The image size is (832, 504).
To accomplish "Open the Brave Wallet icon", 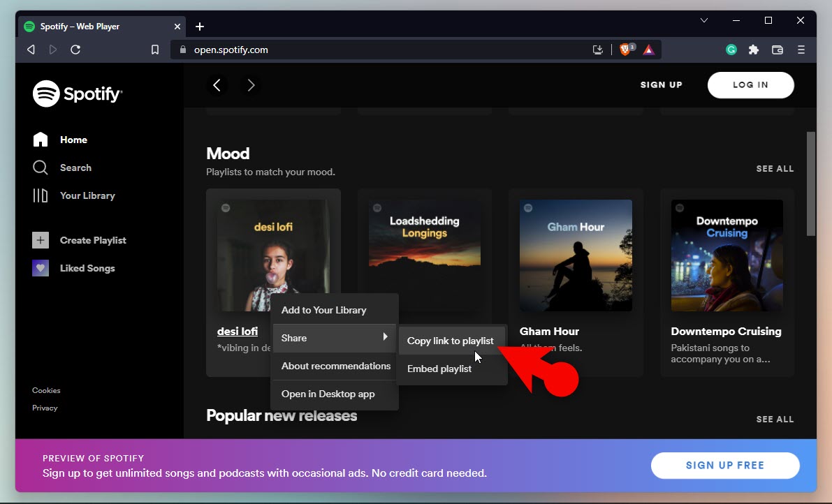I will click(778, 50).
